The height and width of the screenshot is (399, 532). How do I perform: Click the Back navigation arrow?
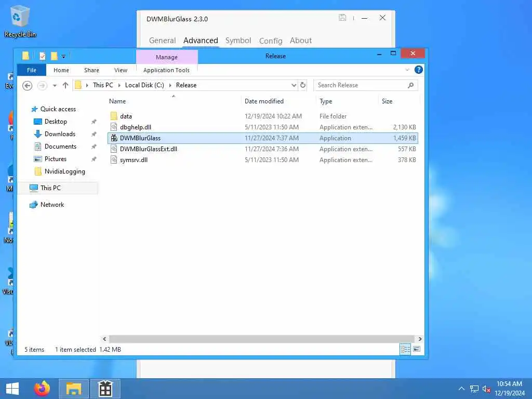pos(28,86)
